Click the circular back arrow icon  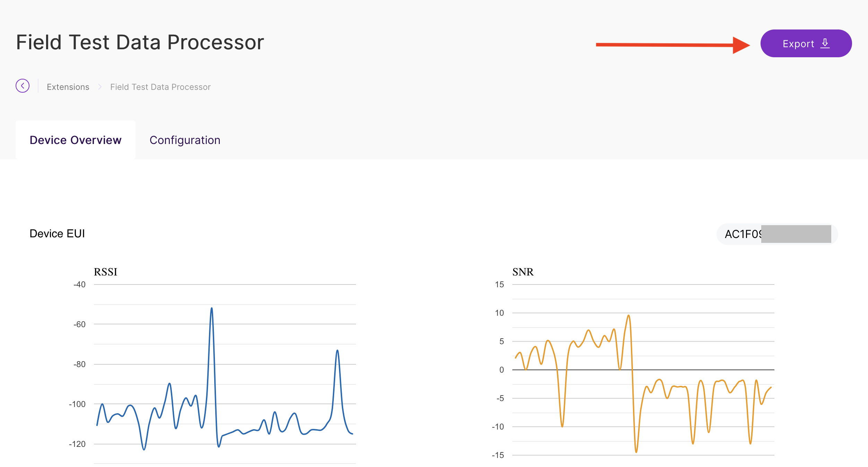pyautogui.click(x=23, y=86)
